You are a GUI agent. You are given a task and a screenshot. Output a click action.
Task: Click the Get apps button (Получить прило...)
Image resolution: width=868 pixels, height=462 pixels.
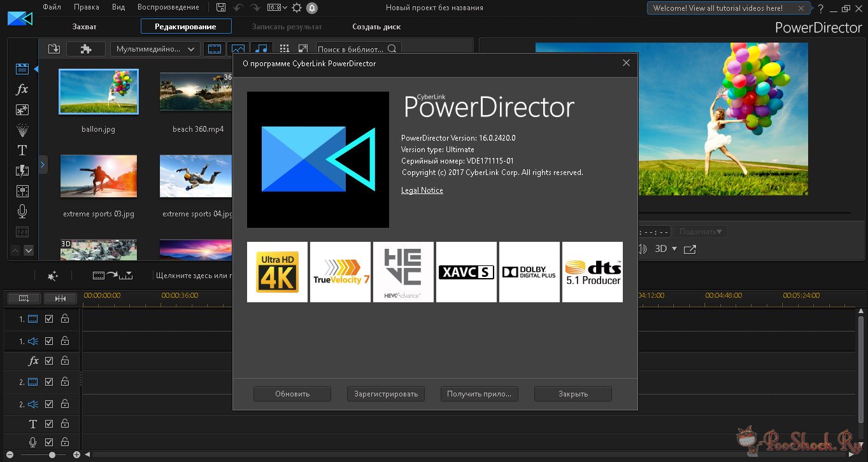[x=480, y=394]
